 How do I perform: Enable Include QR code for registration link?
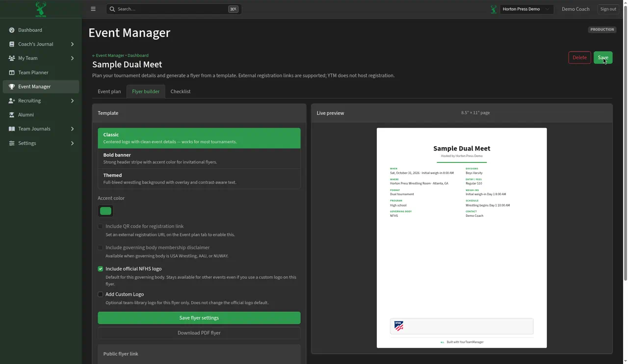pyautogui.click(x=101, y=226)
